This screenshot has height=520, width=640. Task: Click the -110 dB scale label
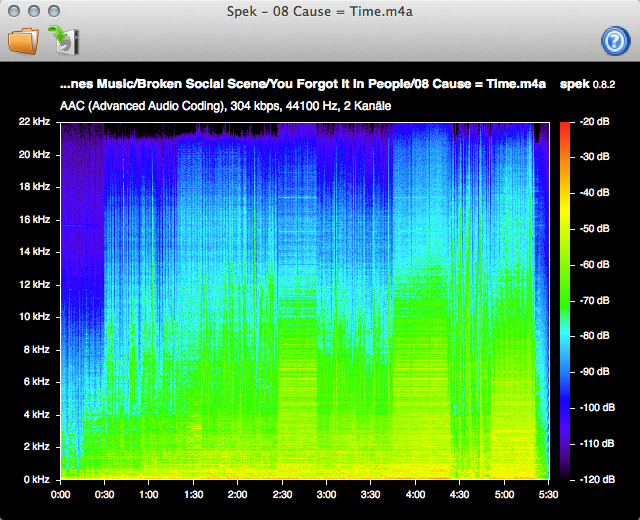pos(597,443)
